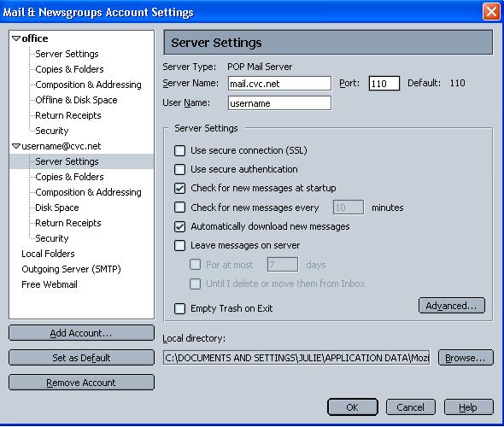Viewport: 504px width, 427px height.
Task: Enable Use secure connection (SSL)
Action: pyautogui.click(x=179, y=150)
